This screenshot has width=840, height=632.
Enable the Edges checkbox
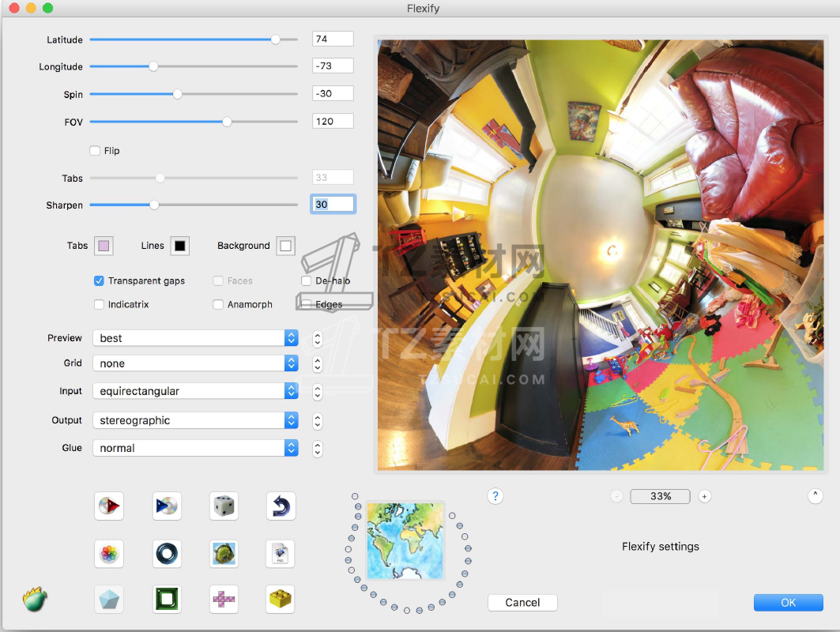click(307, 304)
